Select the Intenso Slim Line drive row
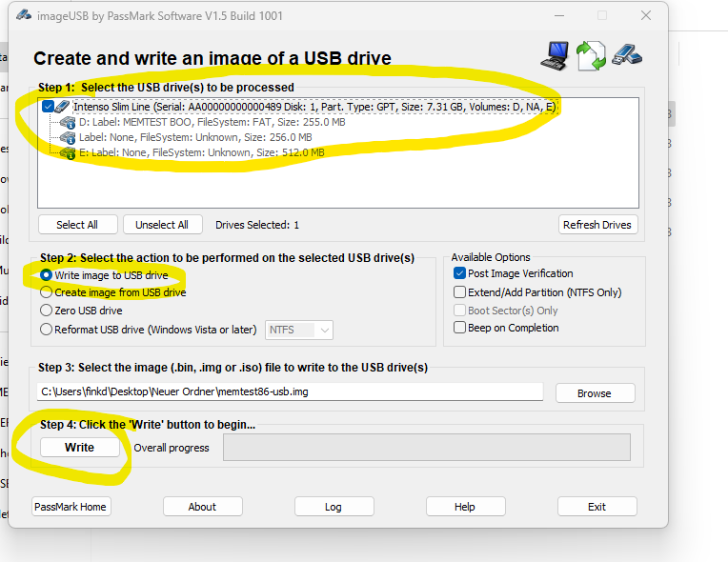 coord(314,107)
